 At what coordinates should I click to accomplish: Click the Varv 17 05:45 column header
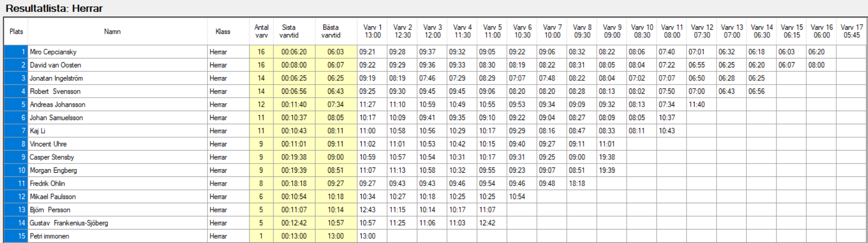(851, 32)
